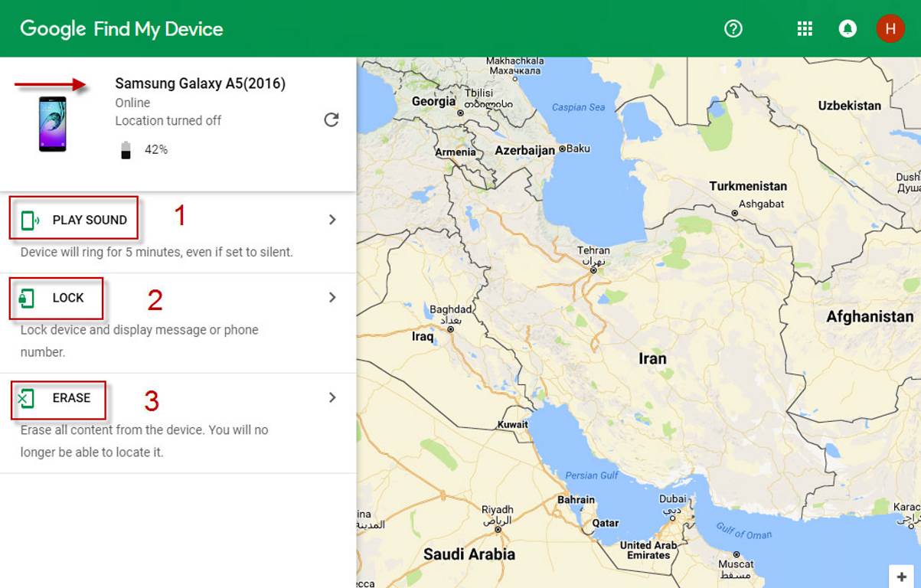
Task: Open the account avatar labeled H
Action: click(890, 29)
